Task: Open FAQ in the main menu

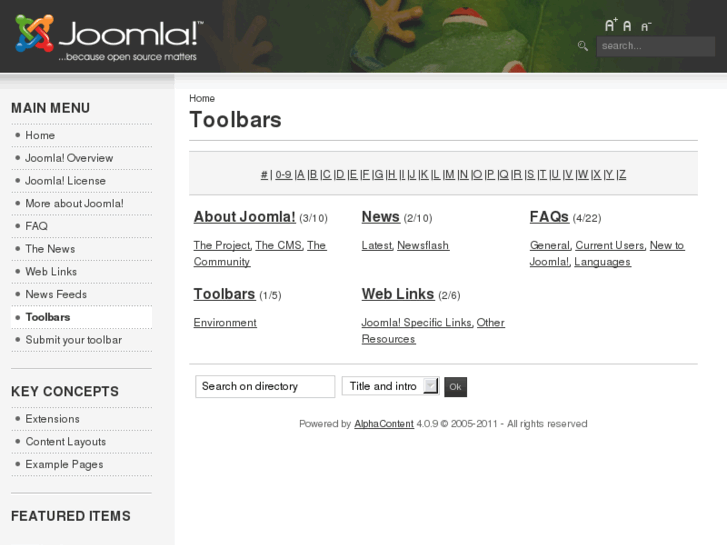Action: [x=36, y=226]
